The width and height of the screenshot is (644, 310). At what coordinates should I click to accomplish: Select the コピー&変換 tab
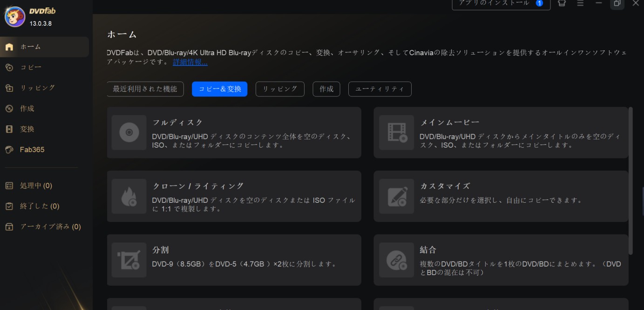[x=220, y=89]
